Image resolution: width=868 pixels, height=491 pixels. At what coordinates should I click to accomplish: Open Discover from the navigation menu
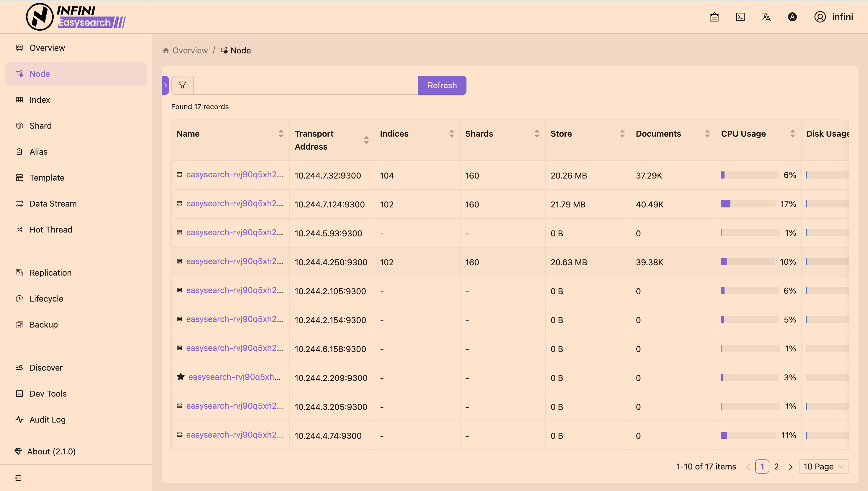(x=45, y=367)
